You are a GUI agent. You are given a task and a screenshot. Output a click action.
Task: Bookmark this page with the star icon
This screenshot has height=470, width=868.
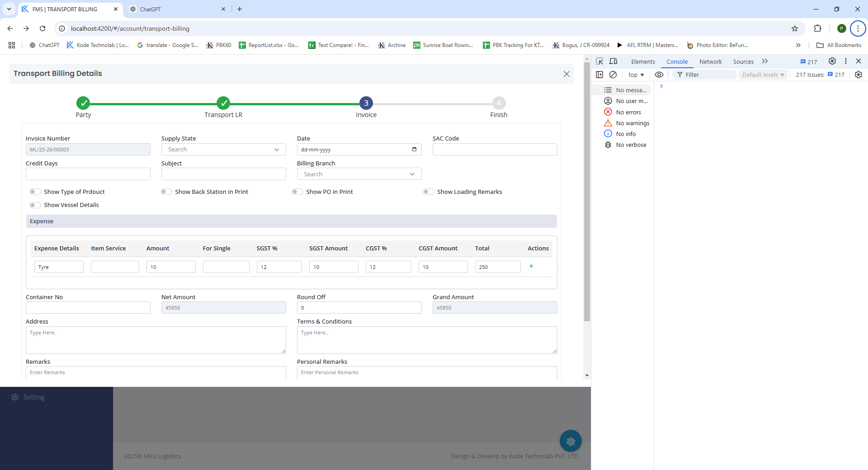coord(795,28)
